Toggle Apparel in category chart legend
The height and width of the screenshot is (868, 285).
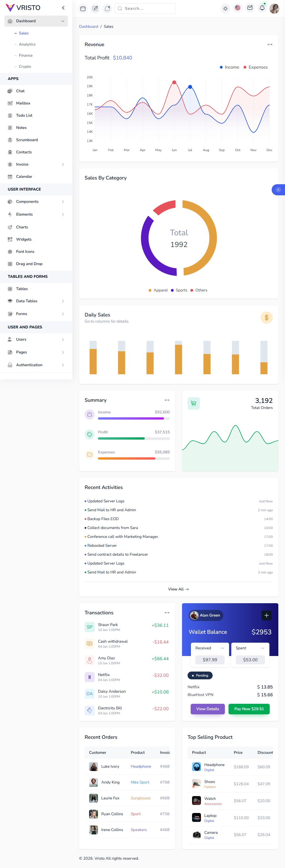[x=158, y=290]
